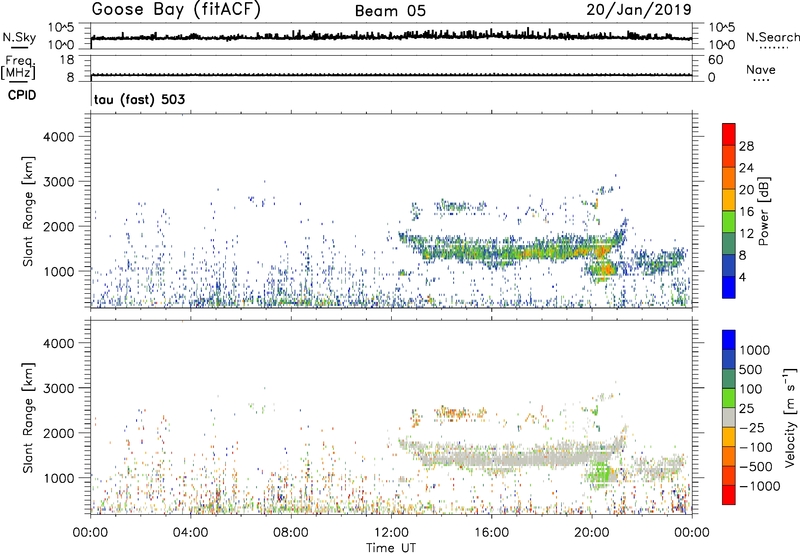Click the 'CPID' label
This screenshot has width=800, height=554.
coord(22,95)
